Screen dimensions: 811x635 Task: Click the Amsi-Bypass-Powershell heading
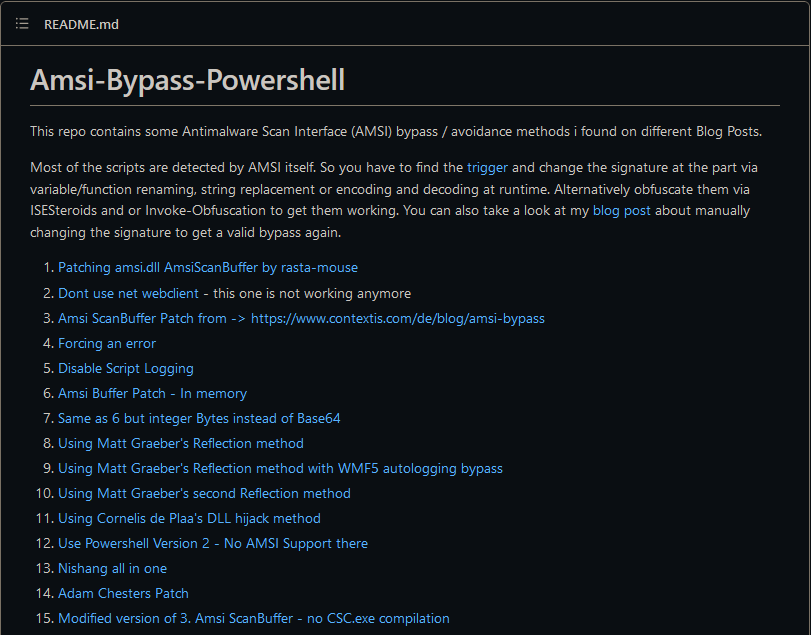(187, 80)
